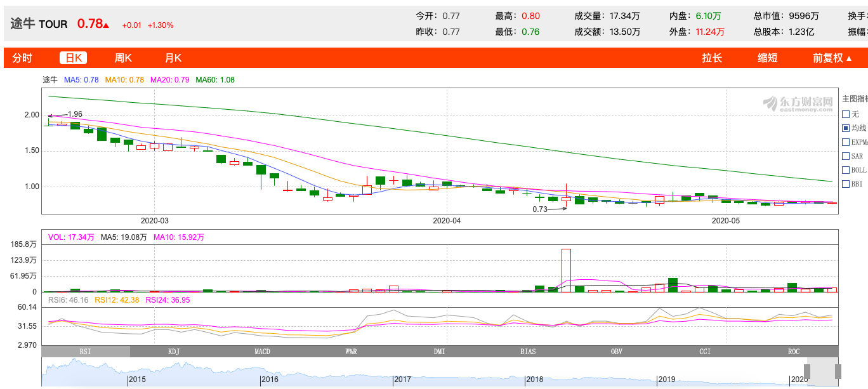868x389 pixels.
Task: Click the 昨收 0.77 value
Action: pos(451,32)
